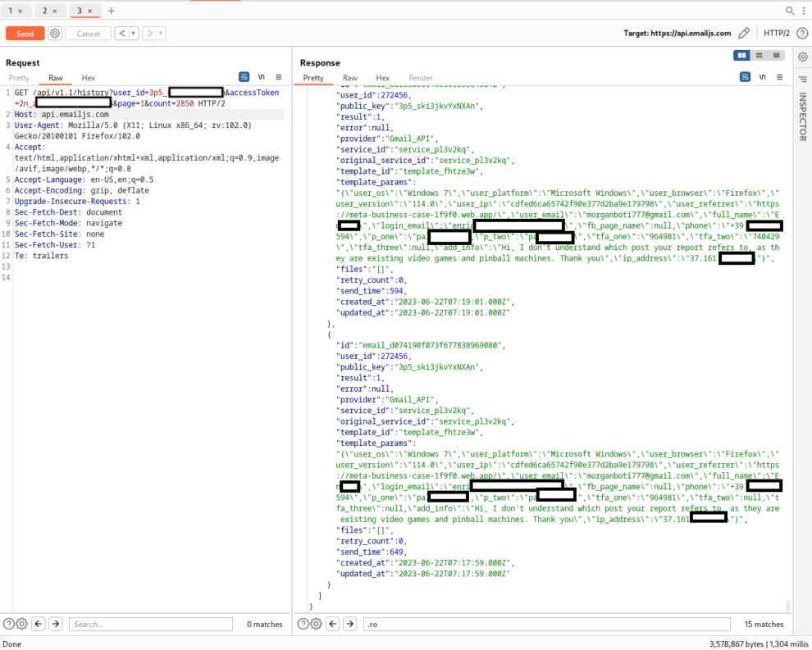Add a new Repeater tab with plus
This screenshot has height=650, width=812.
[x=112, y=11]
